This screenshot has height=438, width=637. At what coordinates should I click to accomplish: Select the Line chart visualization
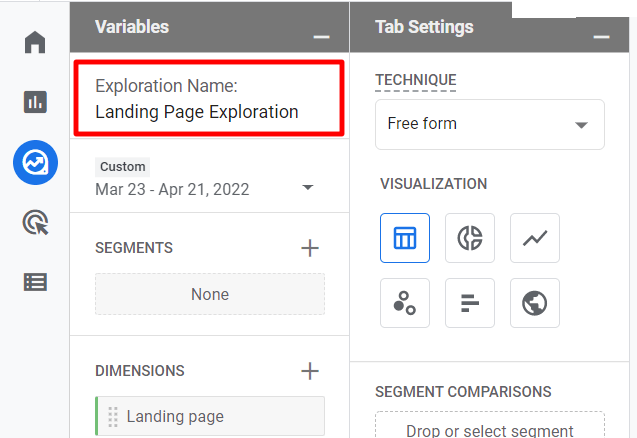point(535,238)
